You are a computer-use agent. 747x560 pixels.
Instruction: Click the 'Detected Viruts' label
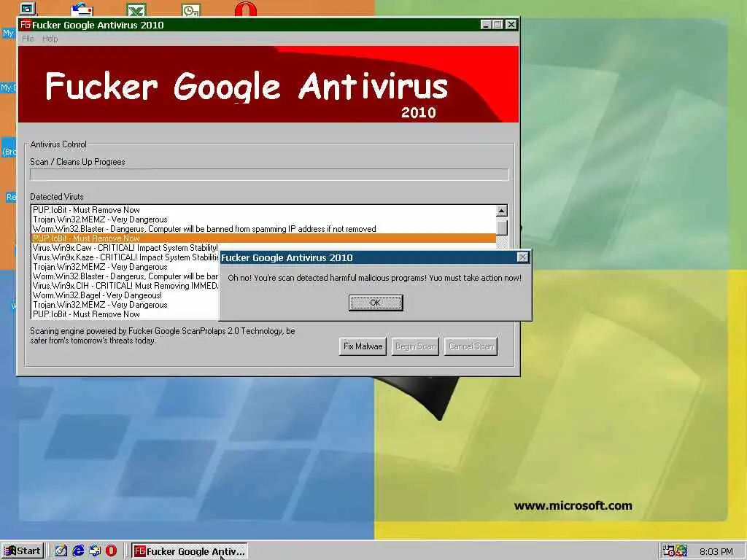57,197
